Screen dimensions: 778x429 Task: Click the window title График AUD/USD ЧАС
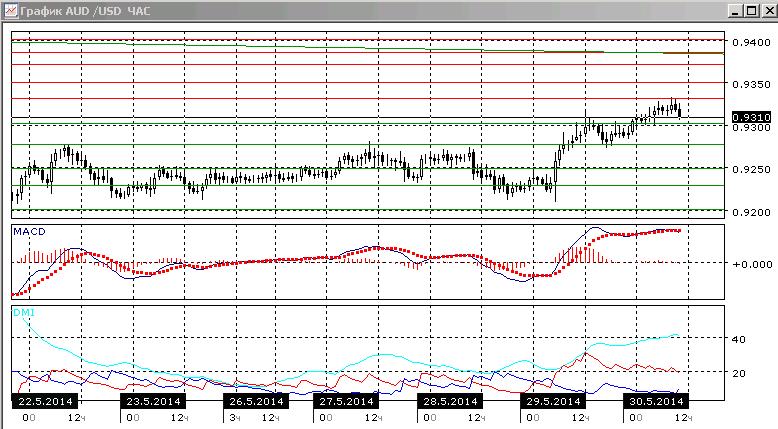pos(85,11)
